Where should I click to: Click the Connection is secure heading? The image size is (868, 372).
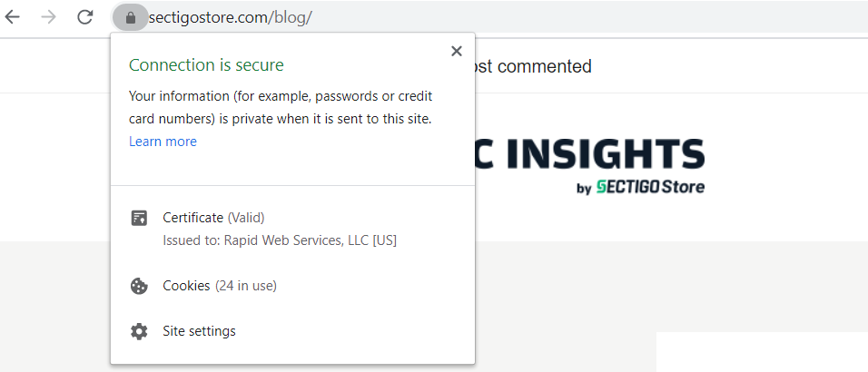pos(206,65)
